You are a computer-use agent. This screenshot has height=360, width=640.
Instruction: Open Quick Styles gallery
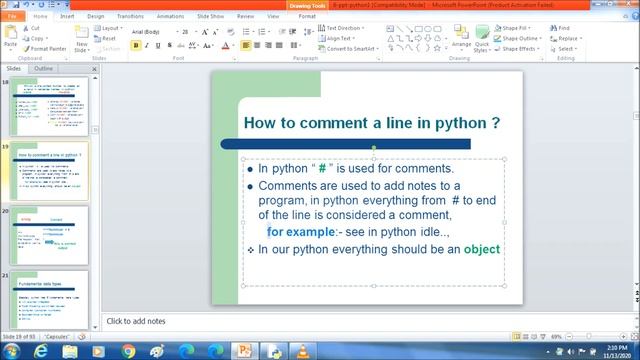pyautogui.click(x=482, y=39)
